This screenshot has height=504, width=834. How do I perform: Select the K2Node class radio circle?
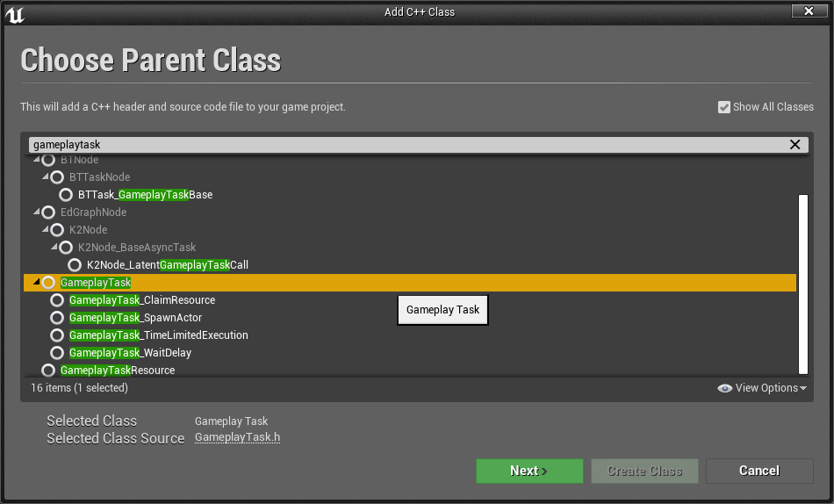(57, 230)
